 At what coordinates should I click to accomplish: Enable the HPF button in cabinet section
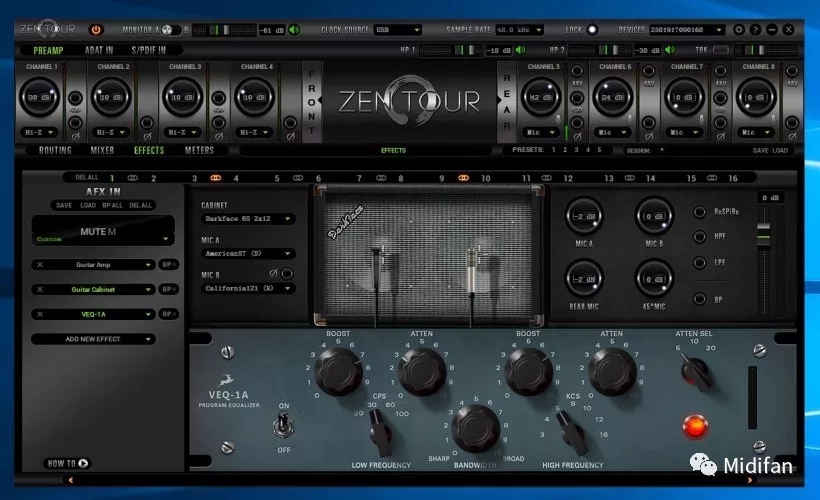click(x=700, y=237)
